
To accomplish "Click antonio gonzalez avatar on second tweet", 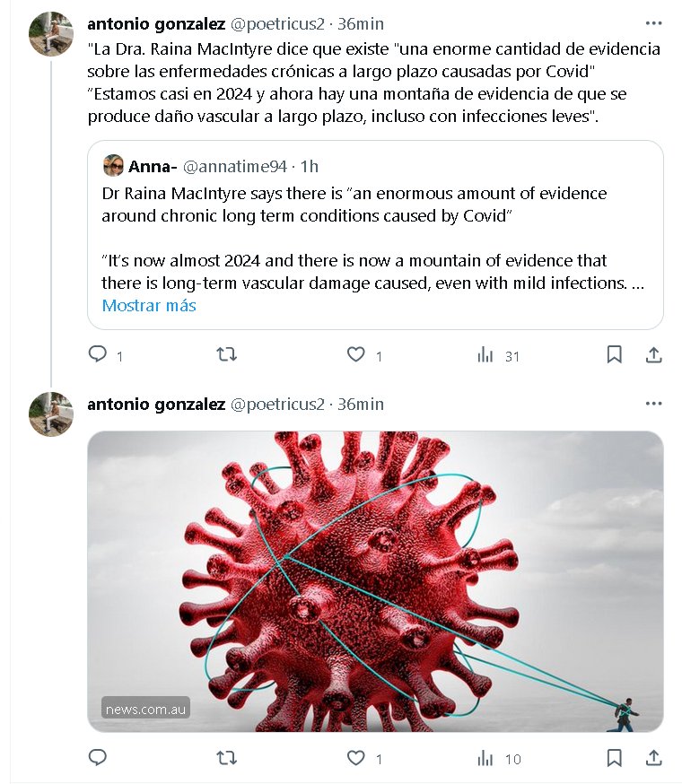I will click(x=51, y=414).
